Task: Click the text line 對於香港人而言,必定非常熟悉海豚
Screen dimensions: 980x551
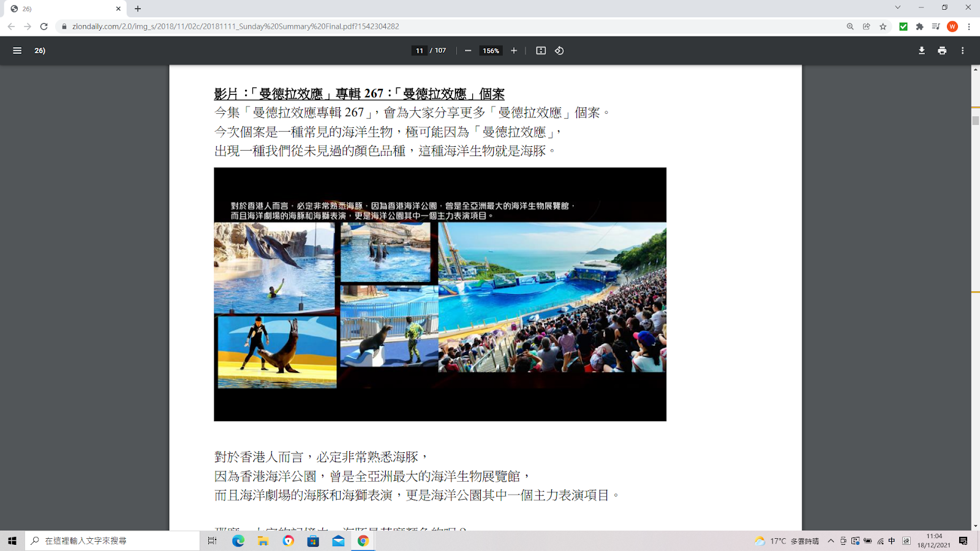Action: click(x=321, y=457)
